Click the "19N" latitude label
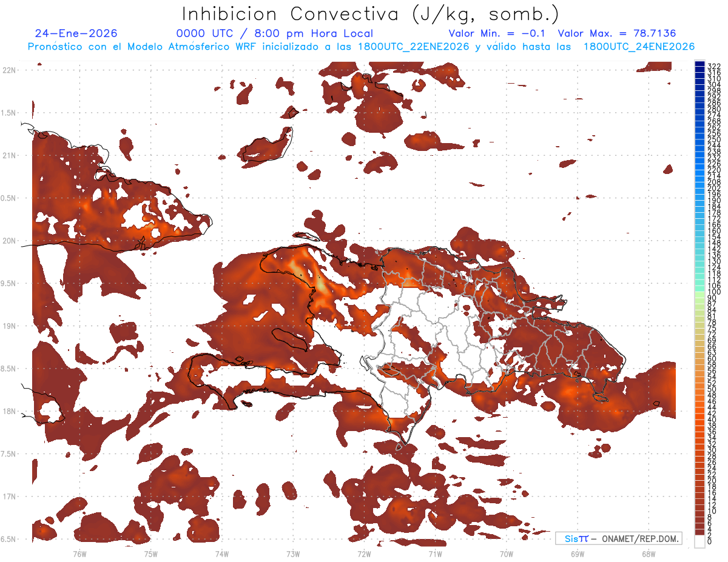This screenshot has width=728, height=562. tap(9, 326)
